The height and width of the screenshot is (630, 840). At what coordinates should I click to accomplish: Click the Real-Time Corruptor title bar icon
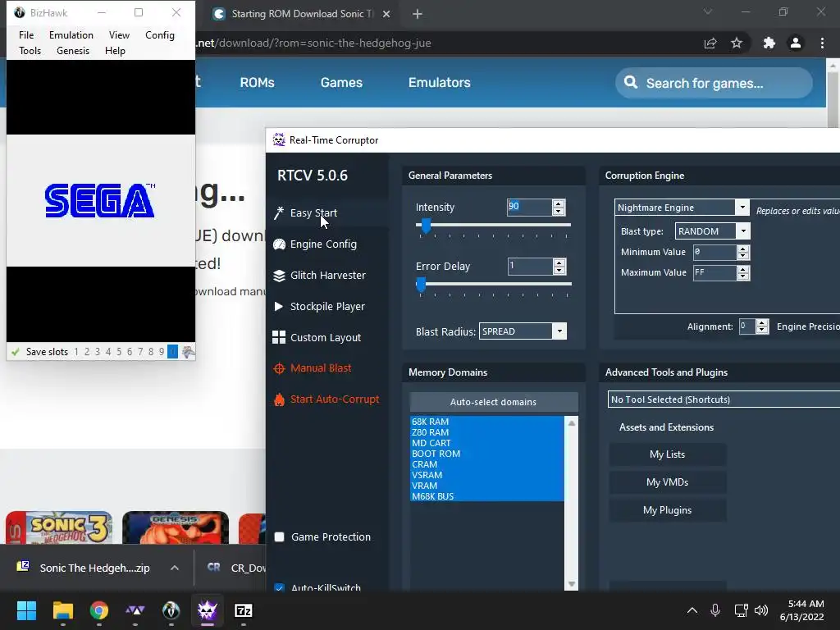[x=279, y=139]
